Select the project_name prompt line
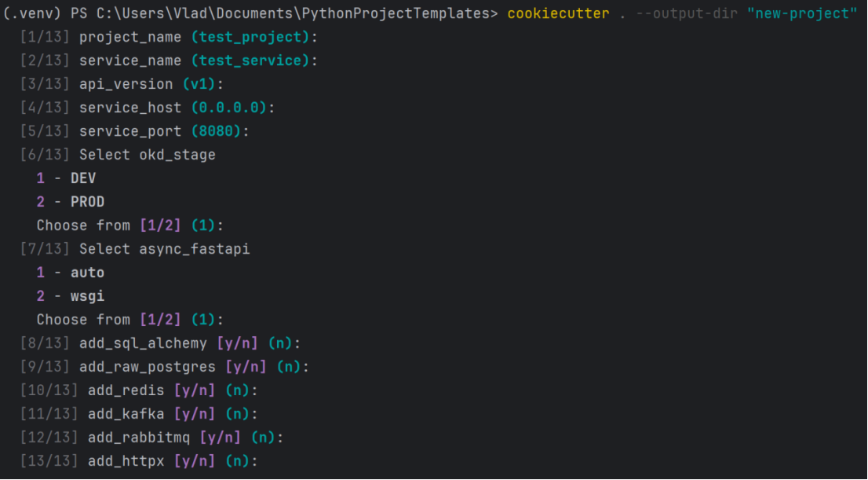Screen dimensions: 868x480 click(x=169, y=37)
